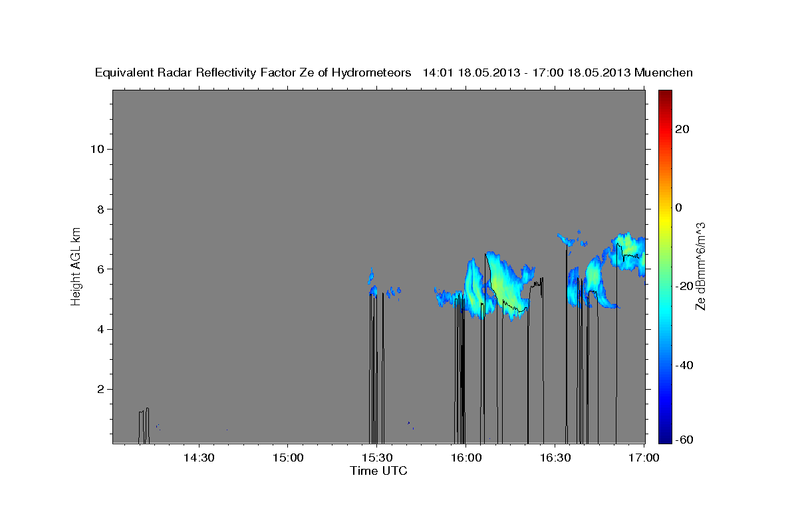Click the 14:30 time tick label
This screenshot has width=798, height=532.
198,458
